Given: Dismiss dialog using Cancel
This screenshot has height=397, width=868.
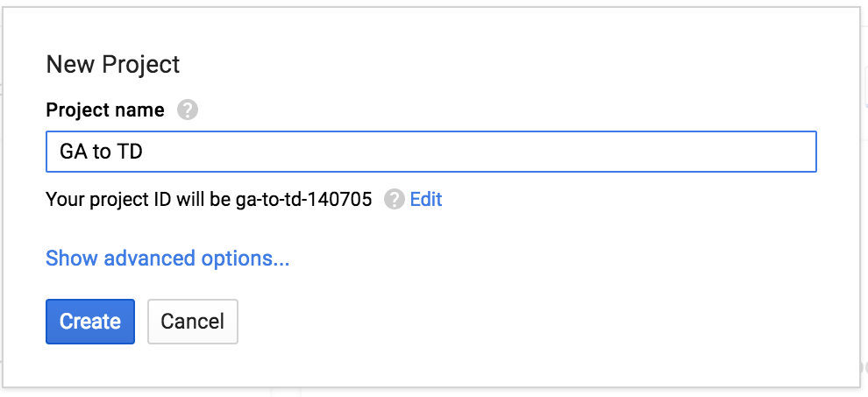Looking at the screenshot, I should 193,322.
